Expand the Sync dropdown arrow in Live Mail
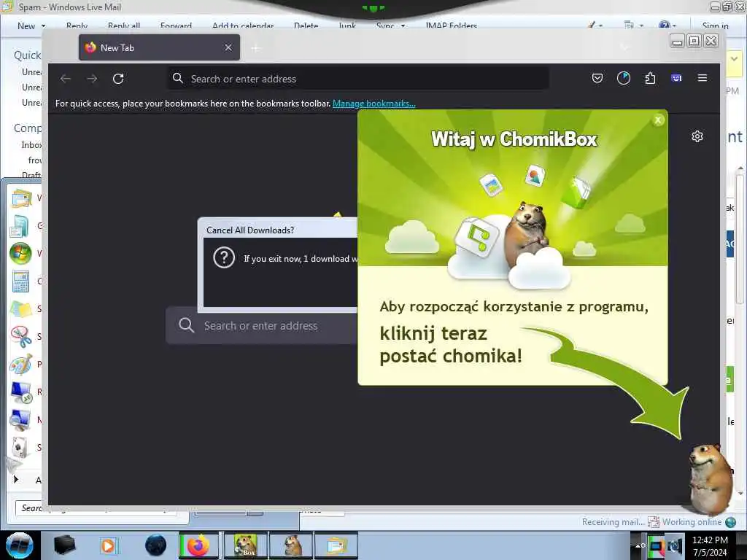The width and height of the screenshot is (747, 560). pos(403,26)
